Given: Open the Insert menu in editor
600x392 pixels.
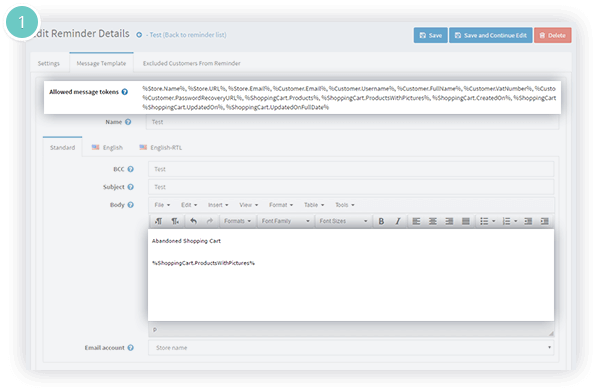Looking at the screenshot, I should [x=218, y=205].
